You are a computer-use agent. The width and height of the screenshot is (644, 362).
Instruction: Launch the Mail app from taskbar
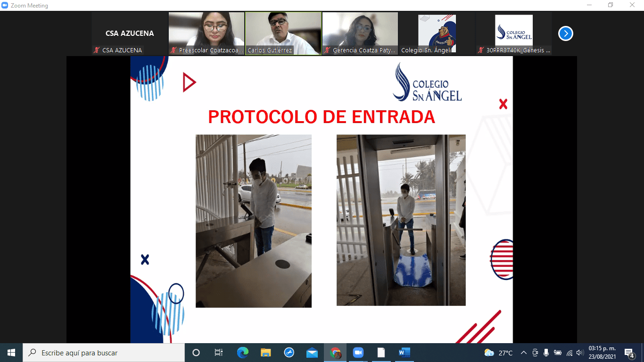(312, 353)
